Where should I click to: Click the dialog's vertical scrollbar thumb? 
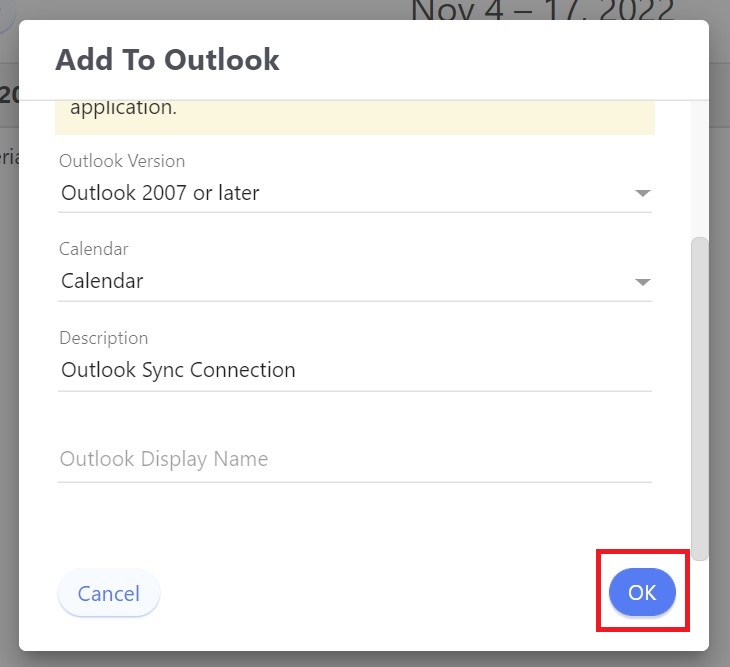[700, 398]
